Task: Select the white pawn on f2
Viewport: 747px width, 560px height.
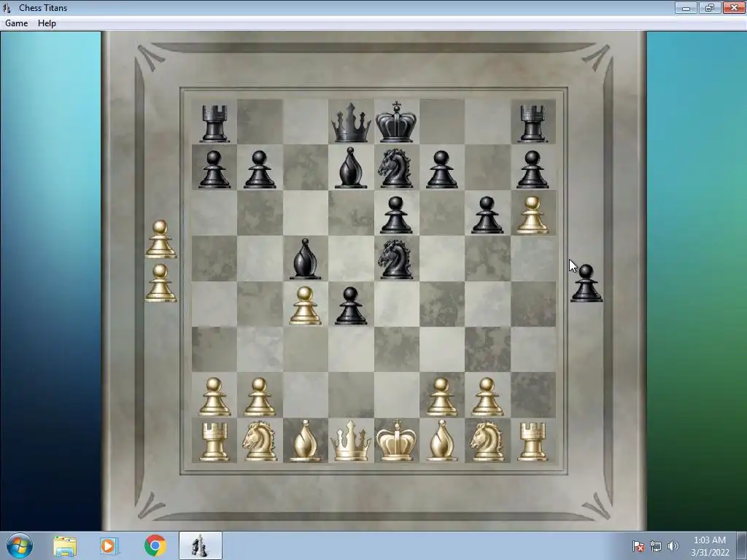Action: click(x=441, y=397)
